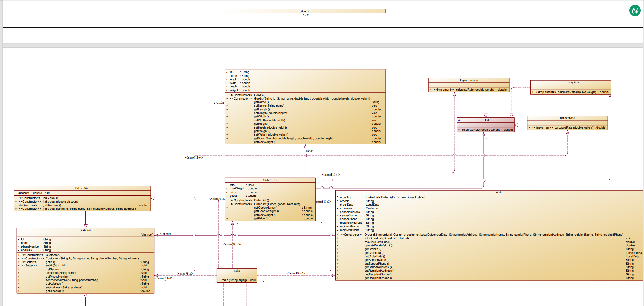Click the Individual class title
Screen dimensions: 644x306
(82, 188)
